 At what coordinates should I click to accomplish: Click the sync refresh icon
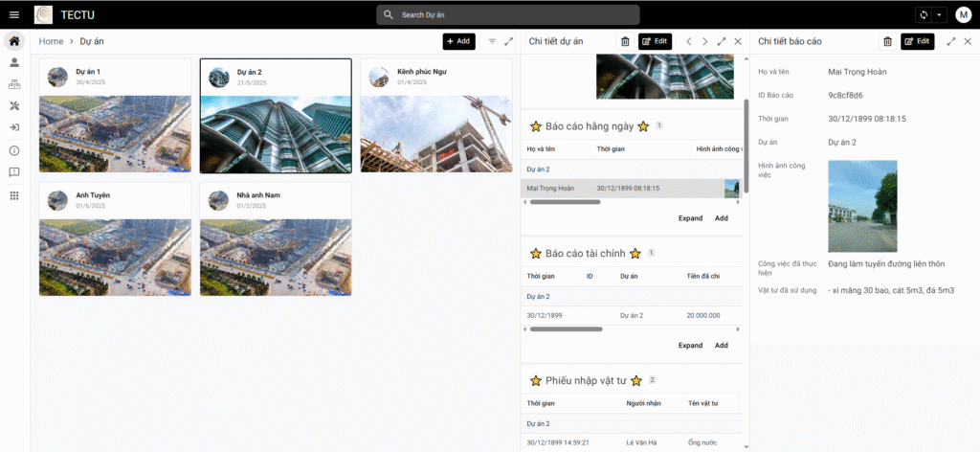click(x=924, y=15)
